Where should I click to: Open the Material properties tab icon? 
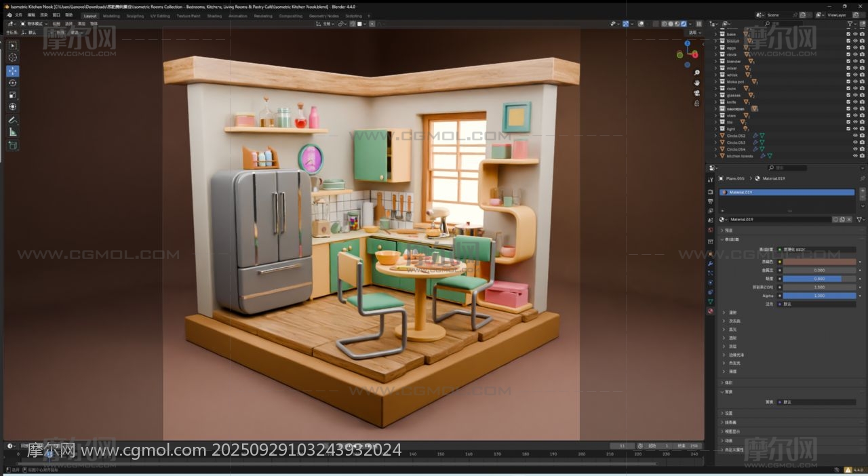click(x=710, y=311)
